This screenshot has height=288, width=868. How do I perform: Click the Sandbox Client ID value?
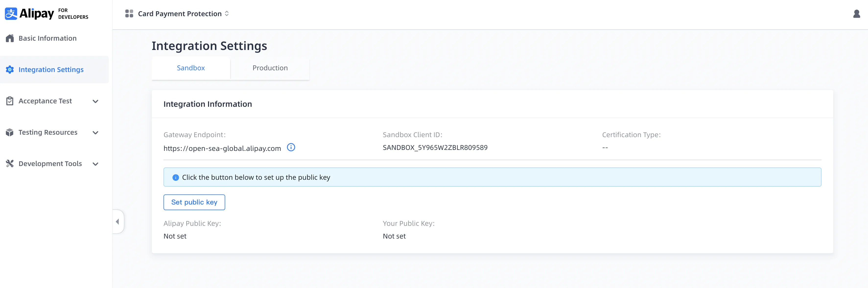[435, 148]
